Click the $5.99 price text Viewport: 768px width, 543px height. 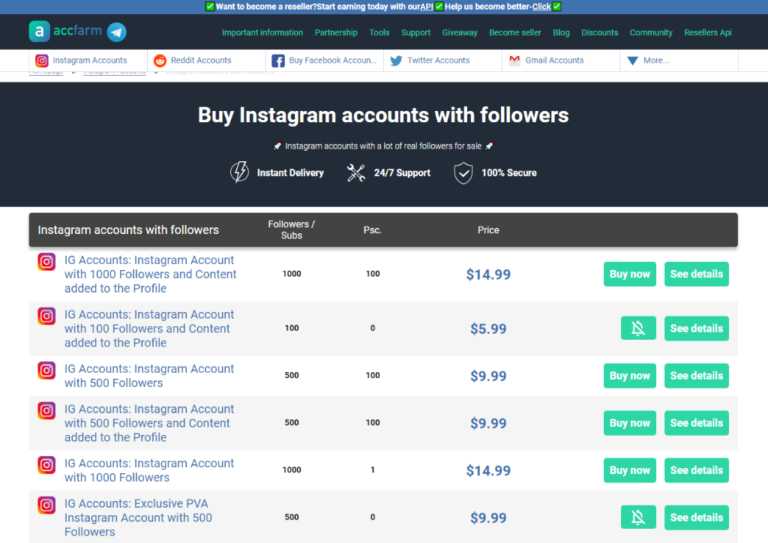pyautogui.click(x=488, y=329)
